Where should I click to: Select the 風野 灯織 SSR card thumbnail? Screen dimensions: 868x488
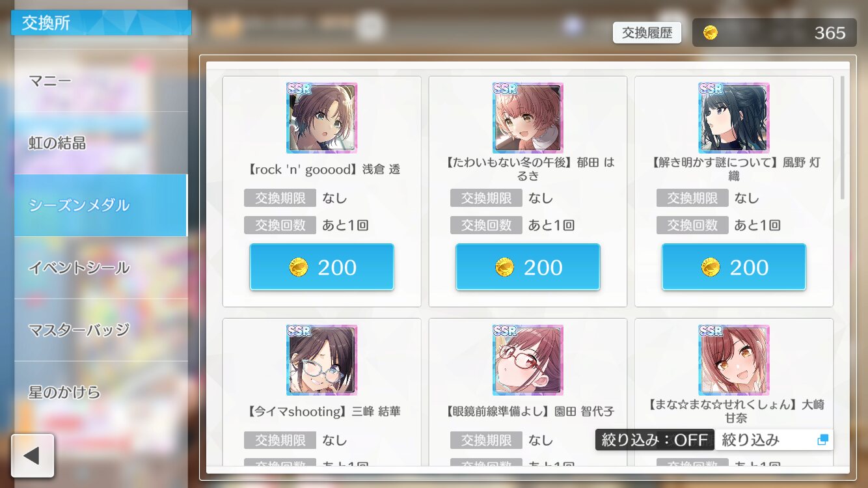(x=734, y=118)
